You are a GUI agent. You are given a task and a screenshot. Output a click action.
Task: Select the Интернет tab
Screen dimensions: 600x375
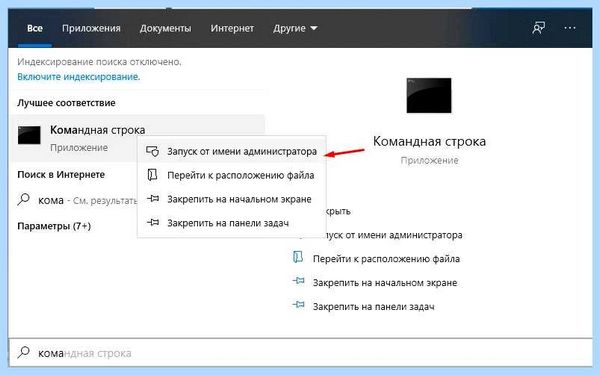232,28
